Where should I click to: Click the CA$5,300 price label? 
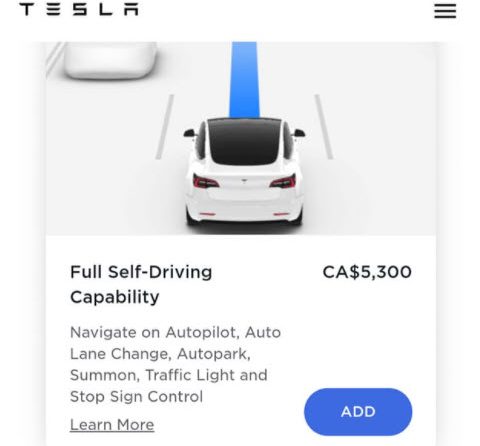click(x=367, y=272)
